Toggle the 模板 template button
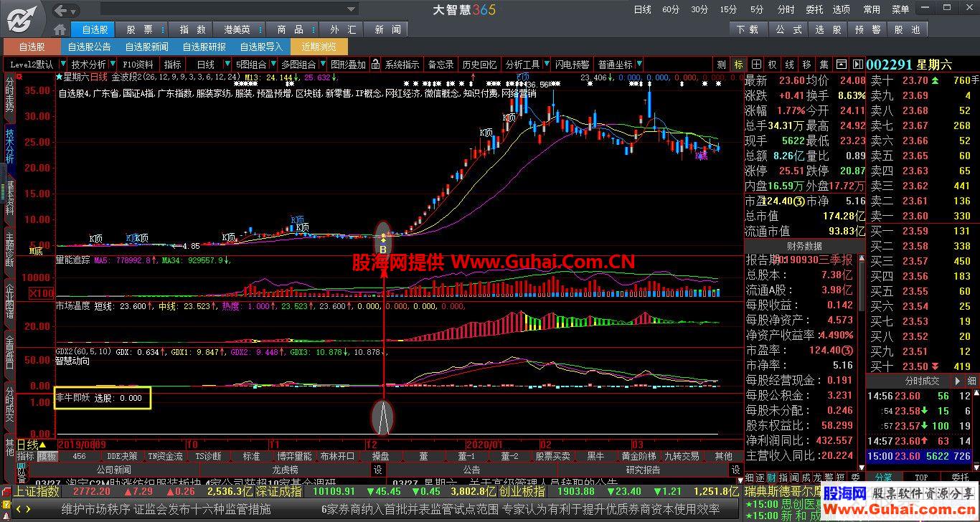The height and width of the screenshot is (522, 980). (x=47, y=456)
